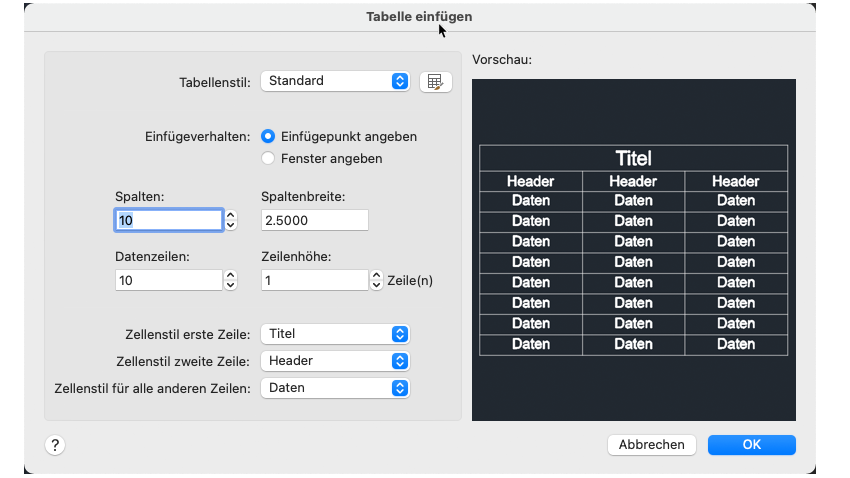
Task: Click the Spaltenbreite input field
Action: pyautogui.click(x=314, y=220)
